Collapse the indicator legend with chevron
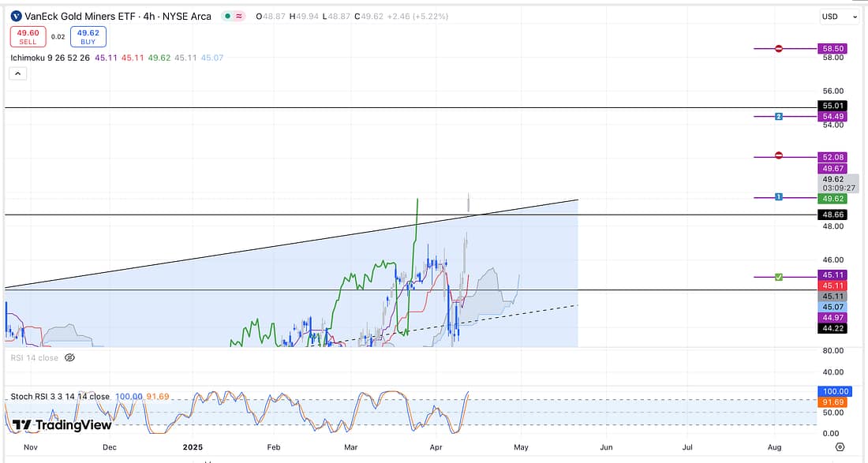The height and width of the screenshot is (463, 868). point(18,73)
